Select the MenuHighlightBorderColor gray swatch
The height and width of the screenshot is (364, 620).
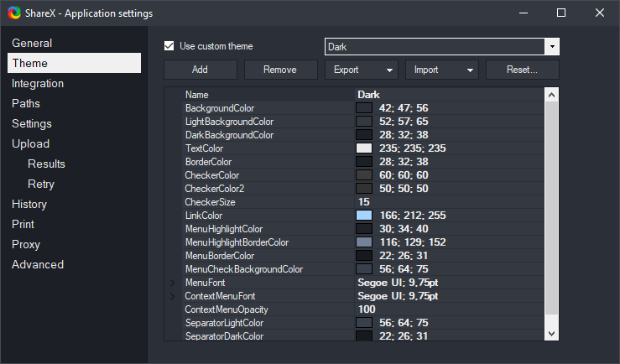[364, 242]
